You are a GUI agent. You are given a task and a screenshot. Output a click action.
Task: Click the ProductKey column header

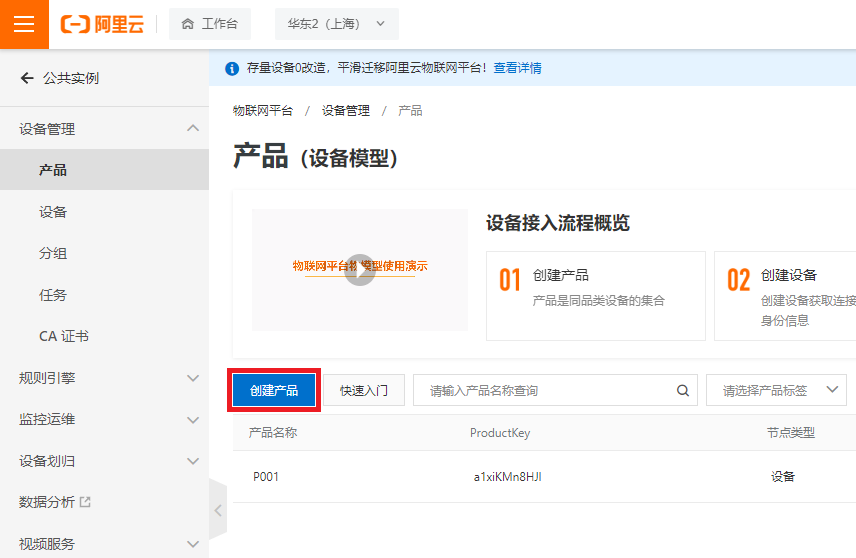click(500, 432)
